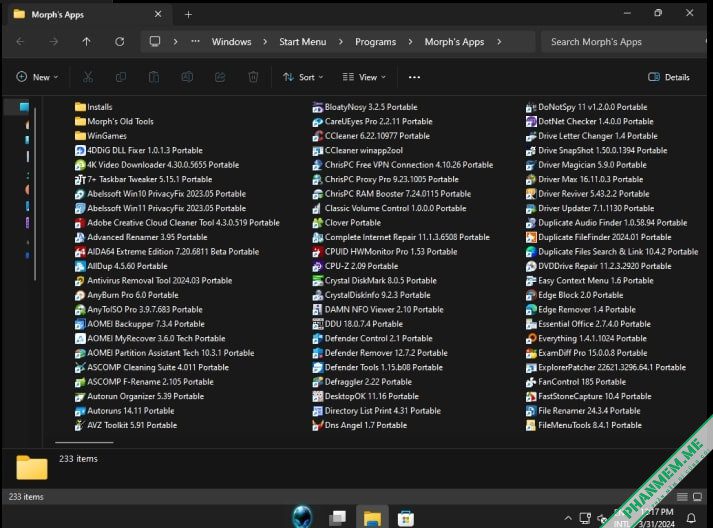The image size is (713, 528).
Task: Select DDU 18.0.7.4 Portable entry
Action: [x=357, y=324]
